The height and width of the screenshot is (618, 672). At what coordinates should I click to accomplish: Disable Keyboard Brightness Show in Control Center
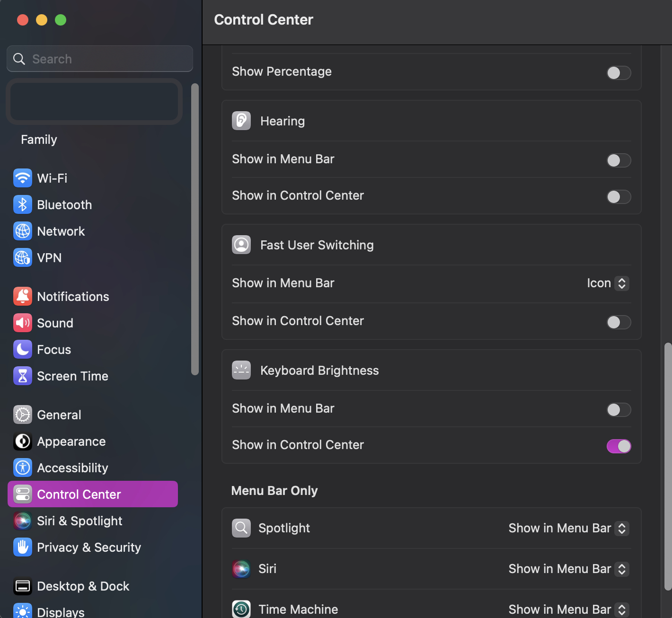[x=619, y=446]
